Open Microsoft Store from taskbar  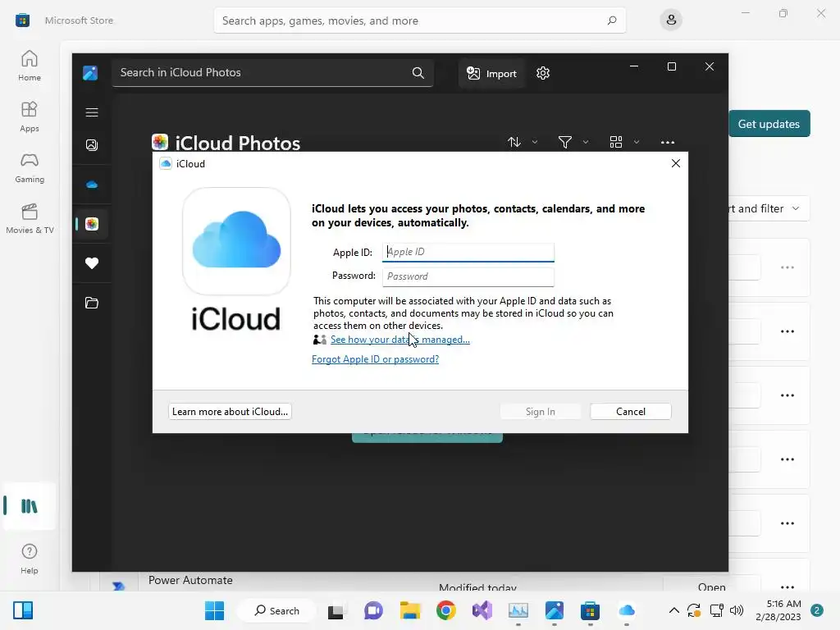[x=590, y=610]
